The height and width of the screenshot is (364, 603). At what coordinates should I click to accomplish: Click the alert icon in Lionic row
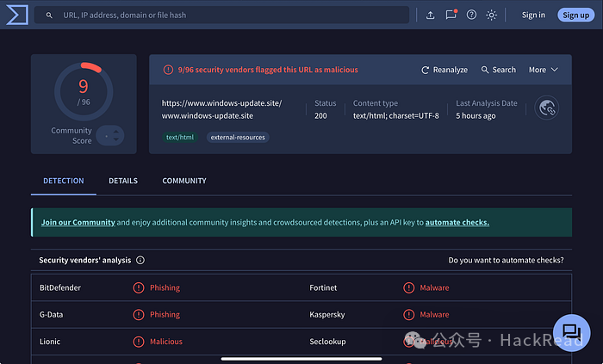point(139,342)
